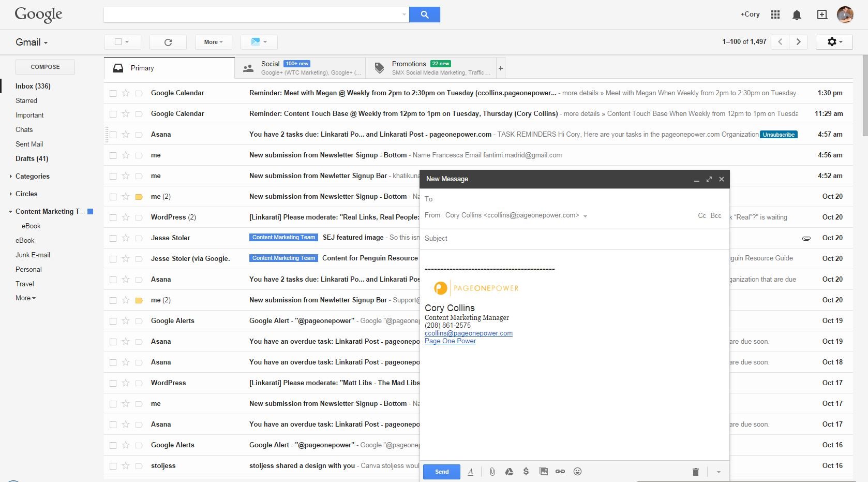Viewport: 868px width, 482px height.
Task: Refresh the inbox message list
Action: 168,42
